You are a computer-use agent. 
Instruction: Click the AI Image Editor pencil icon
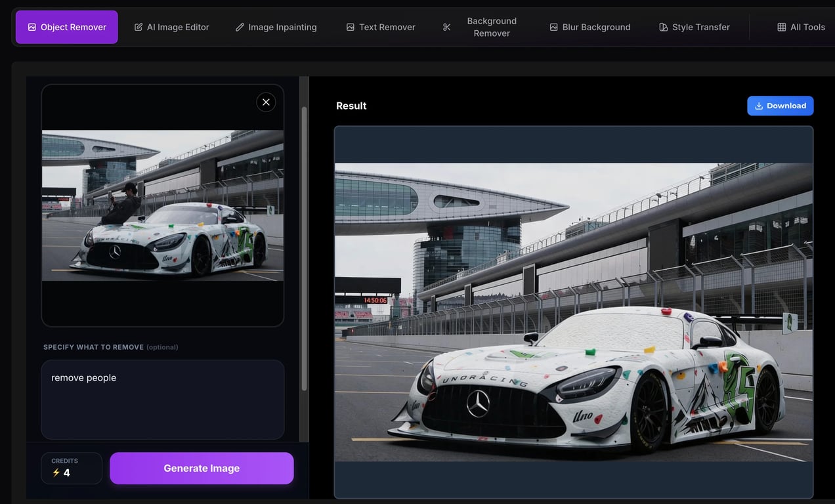pos(138,27)
